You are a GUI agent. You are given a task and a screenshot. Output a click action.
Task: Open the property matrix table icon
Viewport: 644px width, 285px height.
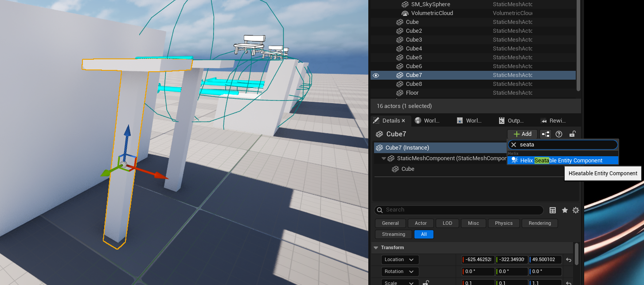pos(553,210)
